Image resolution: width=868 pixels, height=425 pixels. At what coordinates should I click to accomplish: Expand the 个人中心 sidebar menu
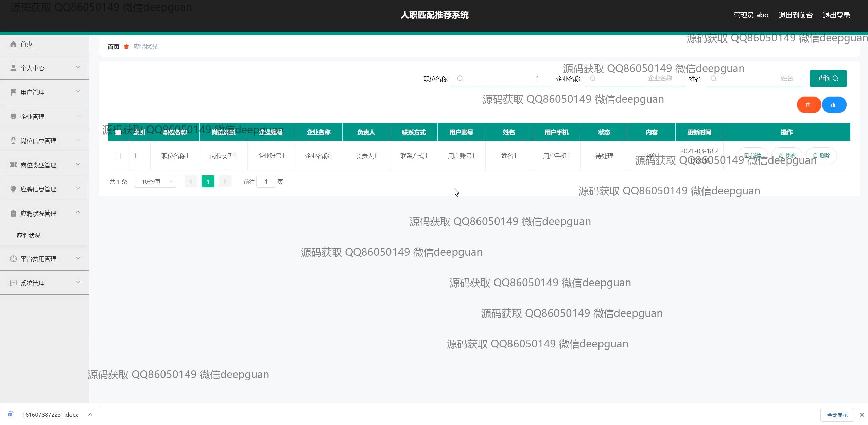pos(44,68)
